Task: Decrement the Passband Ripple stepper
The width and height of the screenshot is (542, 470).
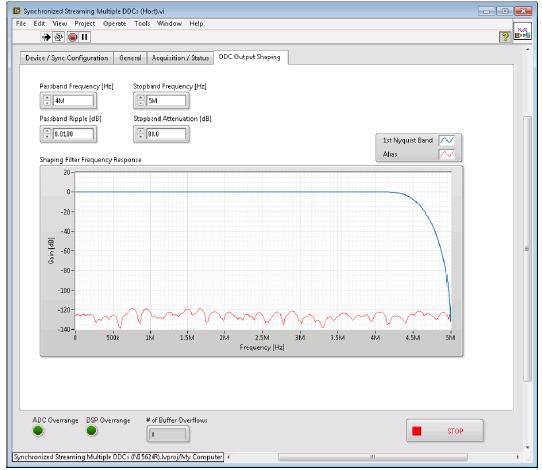Action: click(x=47, y=137)
